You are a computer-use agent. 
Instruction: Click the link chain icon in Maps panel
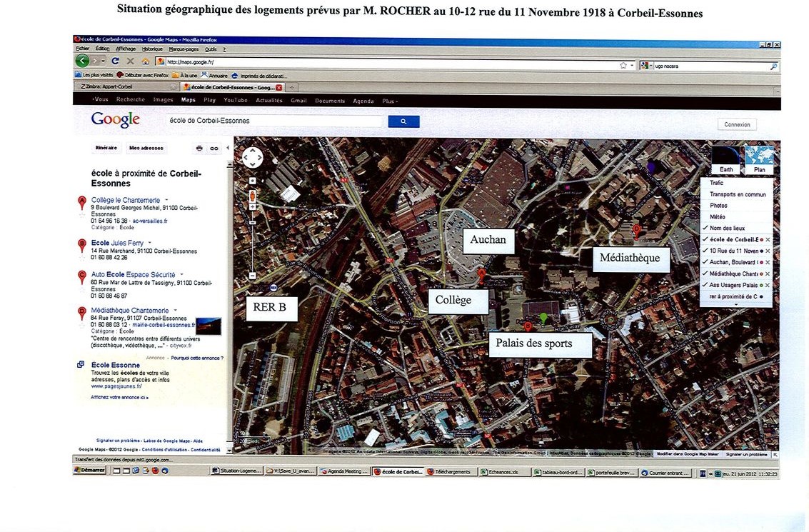point(213,148)
